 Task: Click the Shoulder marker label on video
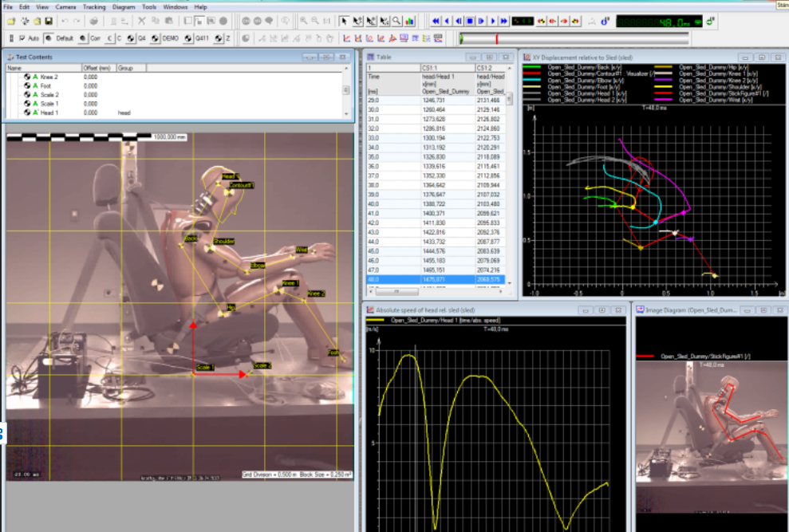tap(223, 241)
